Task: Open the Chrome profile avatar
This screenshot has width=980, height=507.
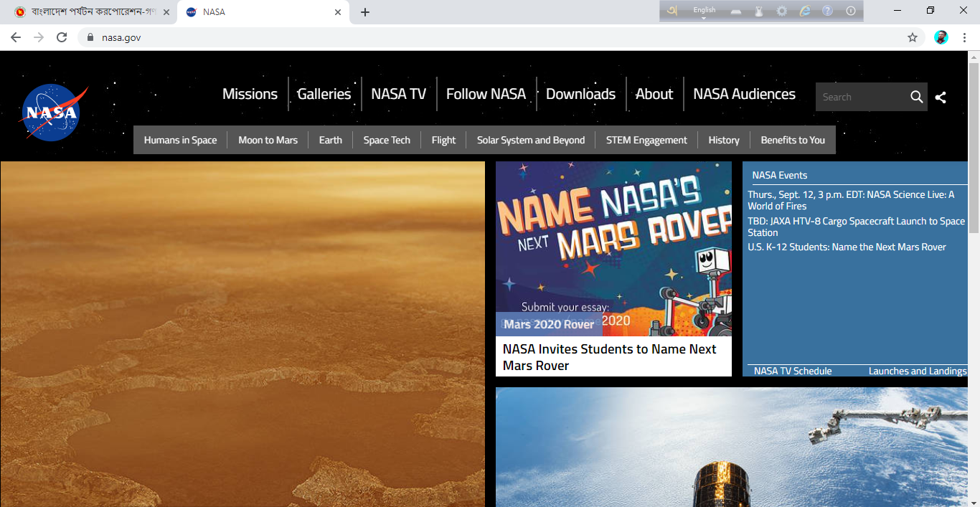Action: coord(941,37)
